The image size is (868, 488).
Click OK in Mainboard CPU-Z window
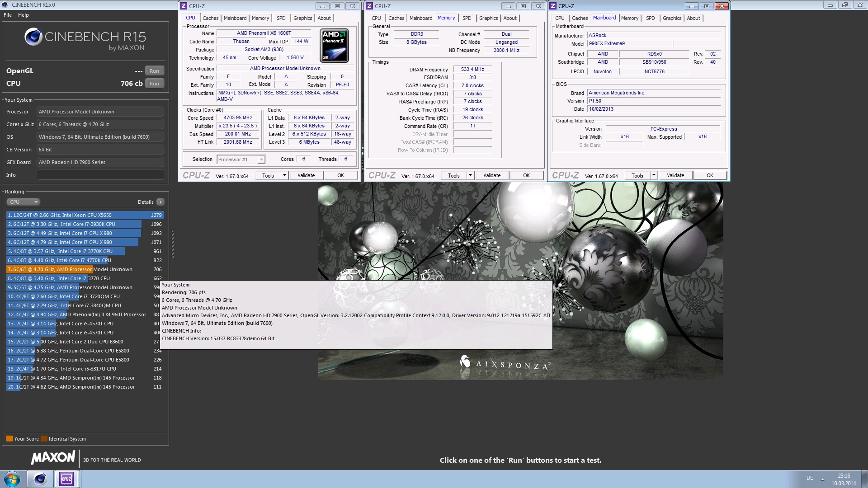710,175
